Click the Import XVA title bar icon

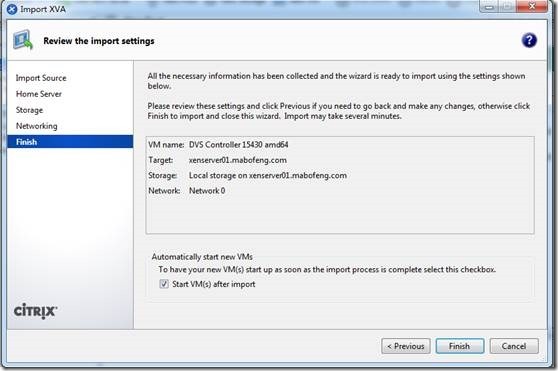click(x=11, y=9)
